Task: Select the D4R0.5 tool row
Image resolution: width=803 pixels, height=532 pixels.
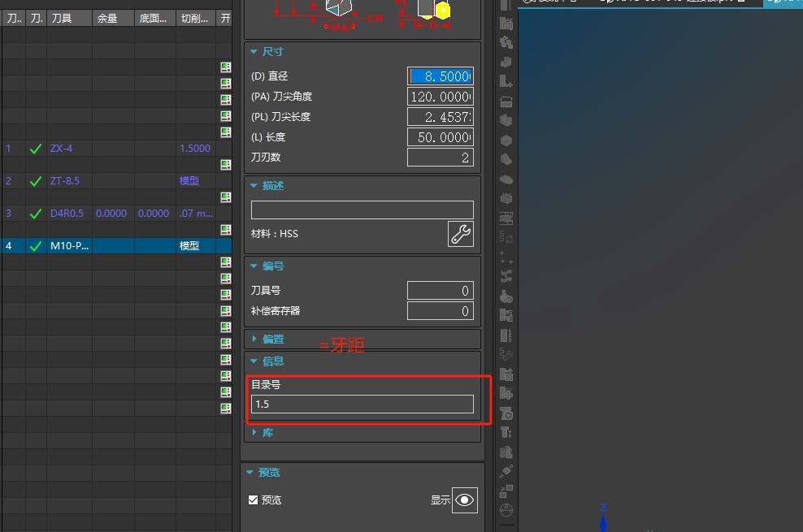Action: point(117,214)
